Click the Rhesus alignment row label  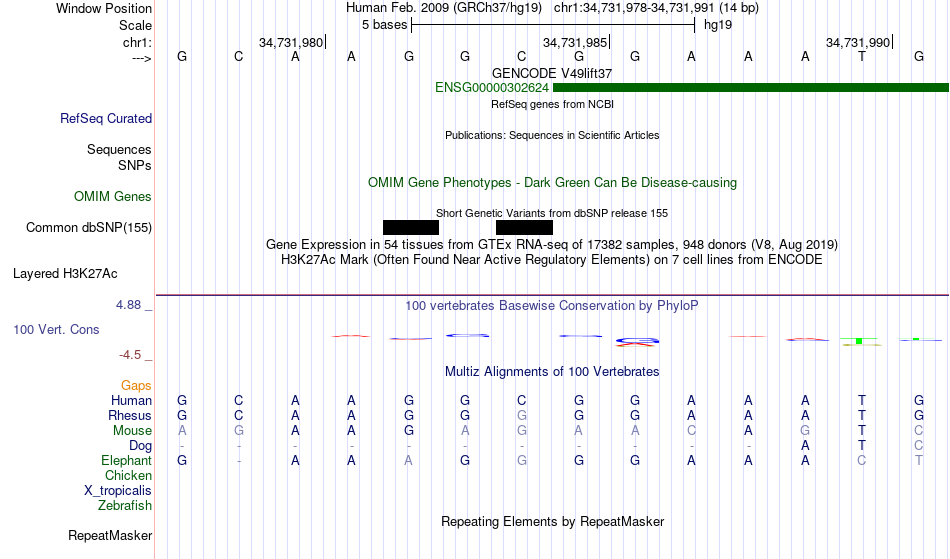click(x=130, y=416)
